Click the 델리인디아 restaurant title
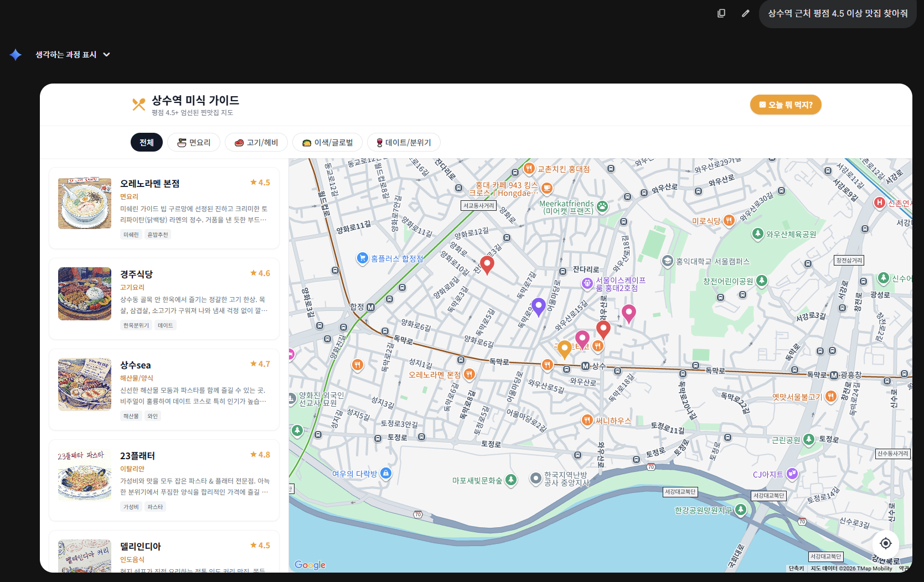The image size is (924, 582). click(x=141, y=547)
